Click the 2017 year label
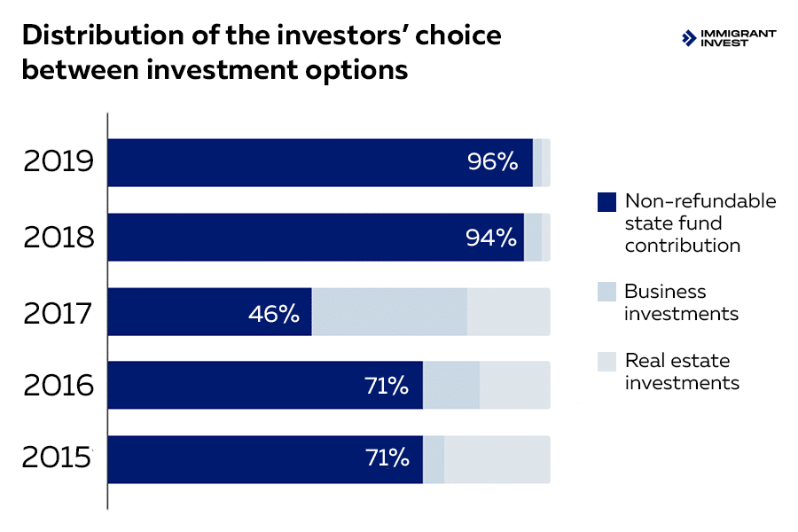This screenshot has width=798, height=532. click(x=59, y=313)
